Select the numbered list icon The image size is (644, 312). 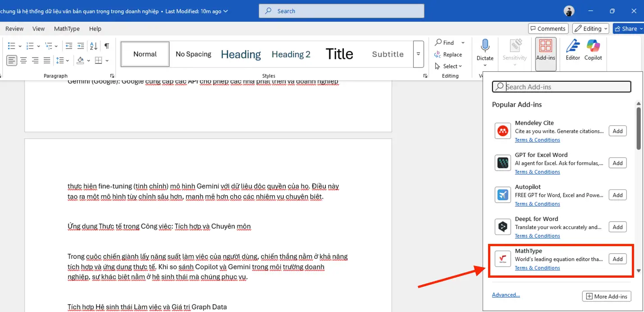pos(29,46)
